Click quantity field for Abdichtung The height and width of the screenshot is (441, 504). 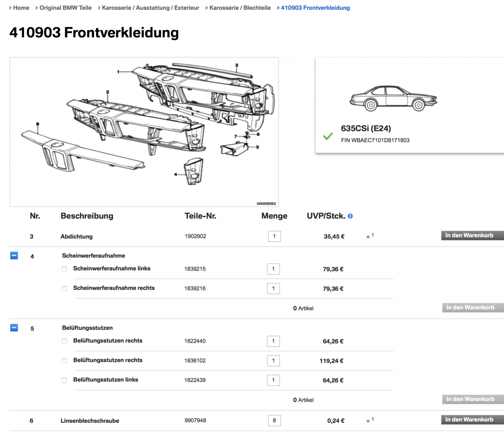274,236
